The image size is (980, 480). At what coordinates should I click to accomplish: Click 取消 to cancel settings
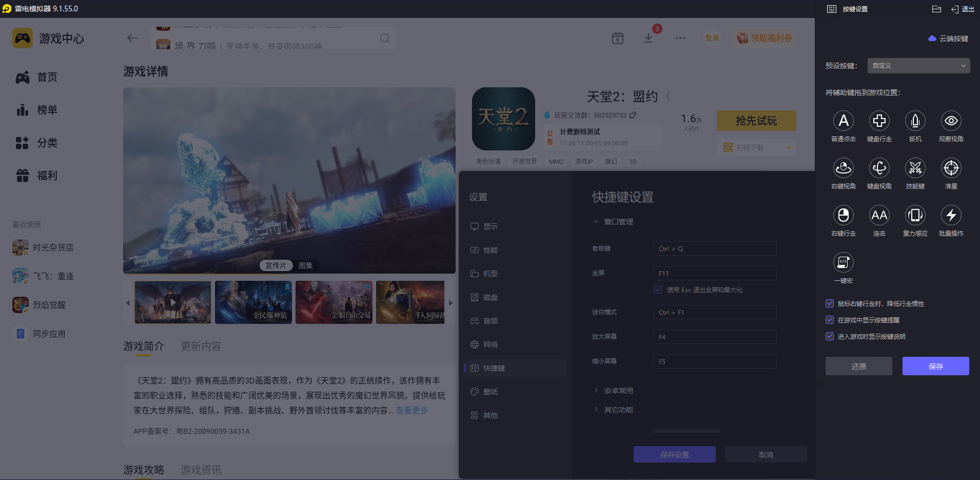pos(766,454)
